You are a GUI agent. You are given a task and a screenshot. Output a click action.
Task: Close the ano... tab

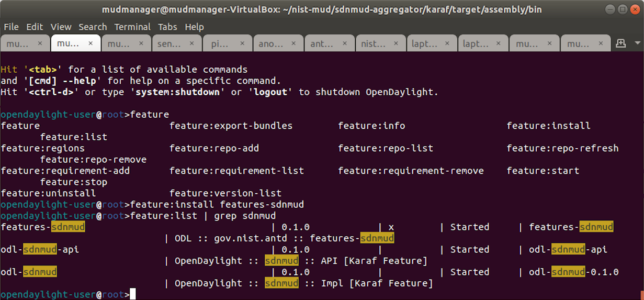pyautogui.click(x=293, y=44)
